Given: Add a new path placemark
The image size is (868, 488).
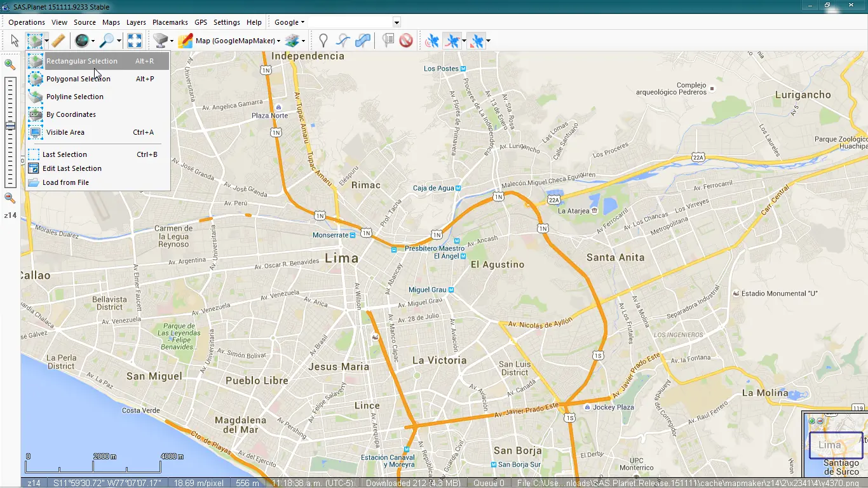Looking at the screenshot, I should click(343, 41).
